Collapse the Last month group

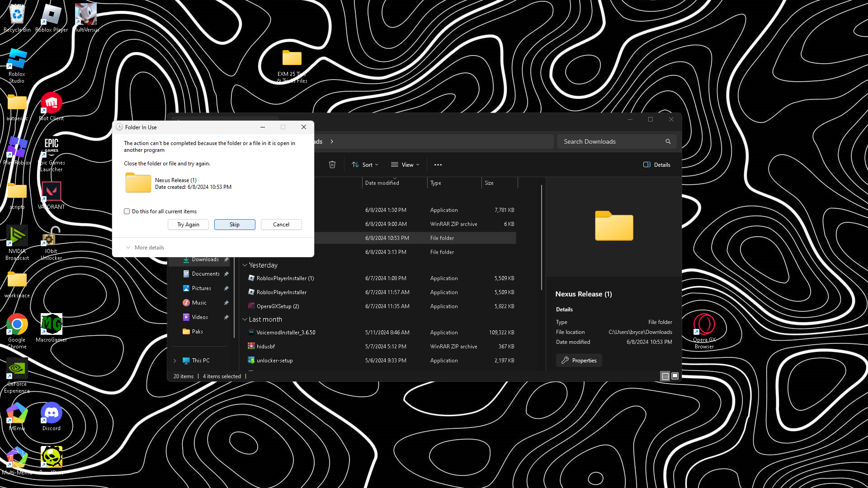pyautogui.click(x=245, y=319)
